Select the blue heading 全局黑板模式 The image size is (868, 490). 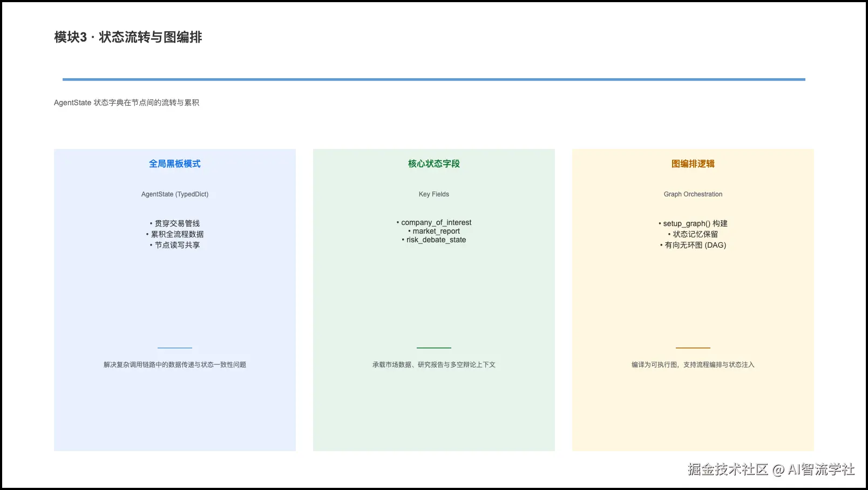click(x=175, y=164)
